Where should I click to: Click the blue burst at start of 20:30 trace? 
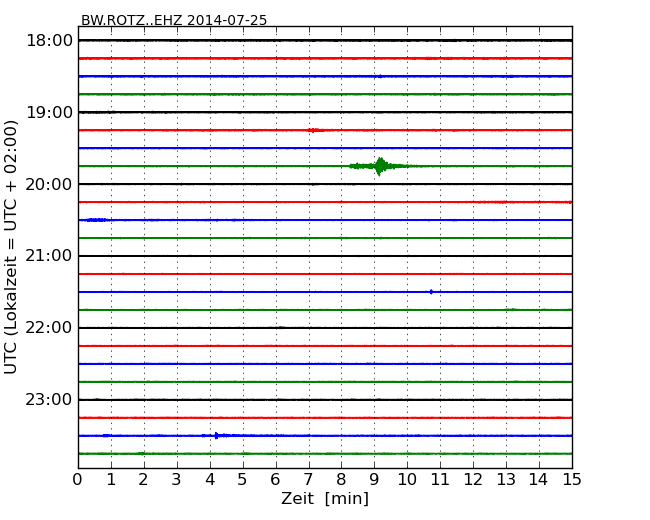pos(95,220)
